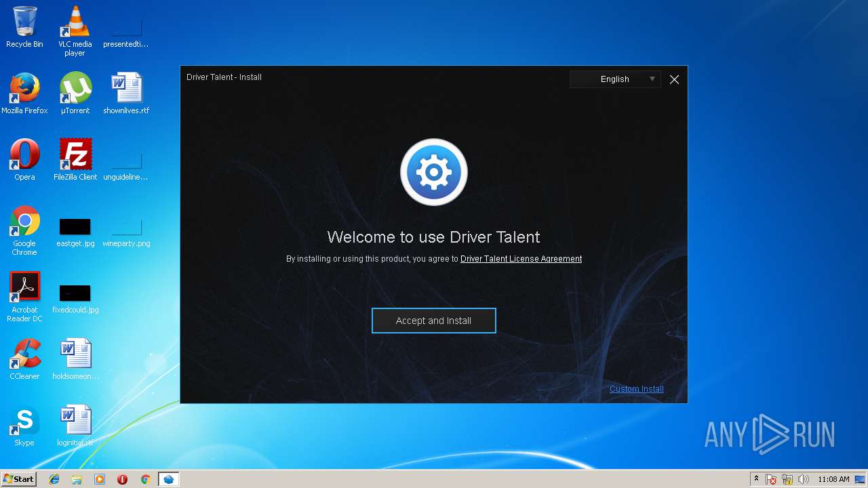Image resolution: width=868 pixels, height=488 pixels.
Task: Click Accept and Install button
Action: 434,321
